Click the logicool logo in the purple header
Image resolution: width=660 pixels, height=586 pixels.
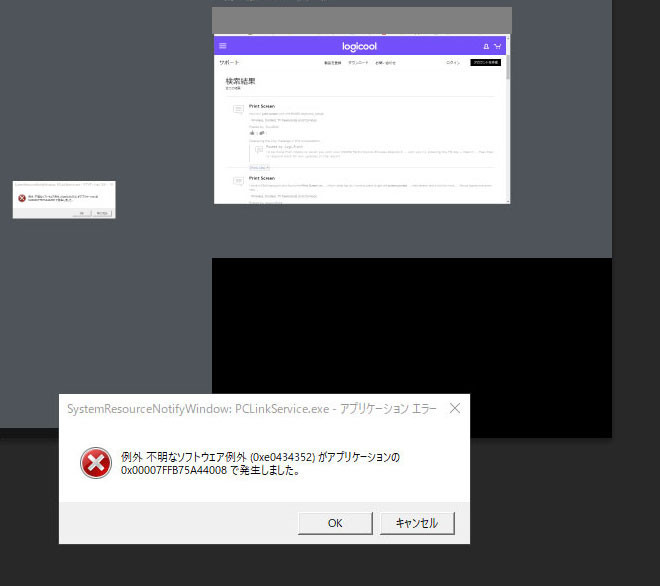(359, 46)
